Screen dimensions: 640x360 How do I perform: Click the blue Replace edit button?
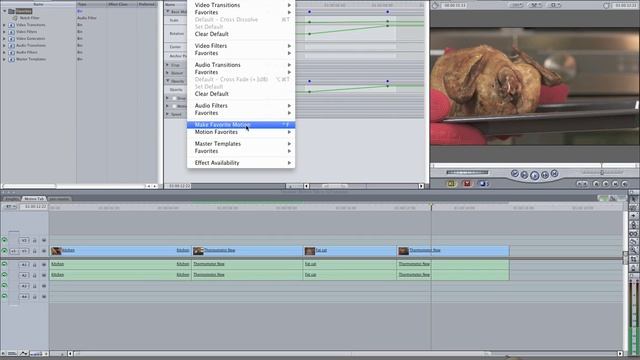(x=482, y=184)
